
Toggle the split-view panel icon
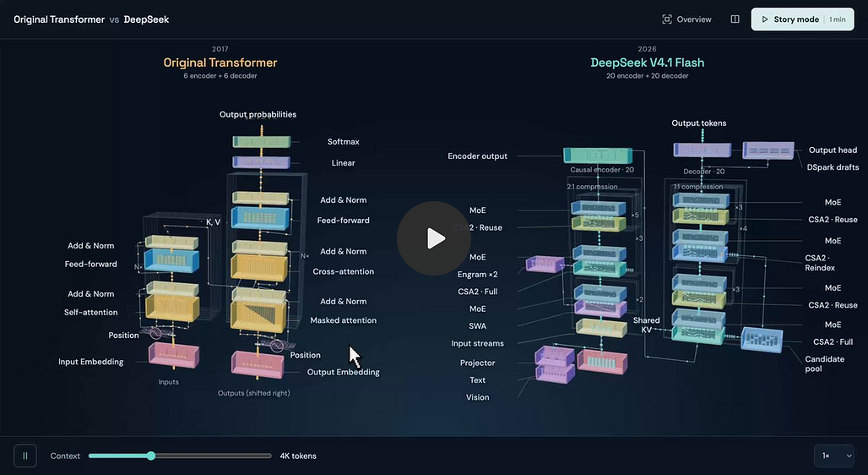[x=735, y=19]
